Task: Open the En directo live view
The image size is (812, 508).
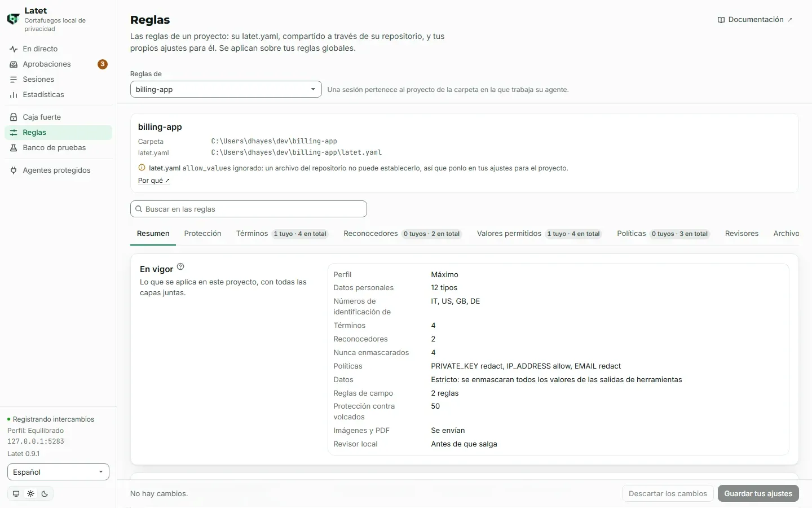Action: (58, 49)
